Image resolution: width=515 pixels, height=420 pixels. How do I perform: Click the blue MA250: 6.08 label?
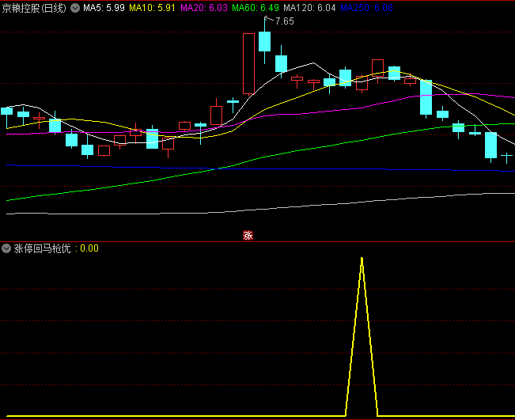tap(366, 8)
